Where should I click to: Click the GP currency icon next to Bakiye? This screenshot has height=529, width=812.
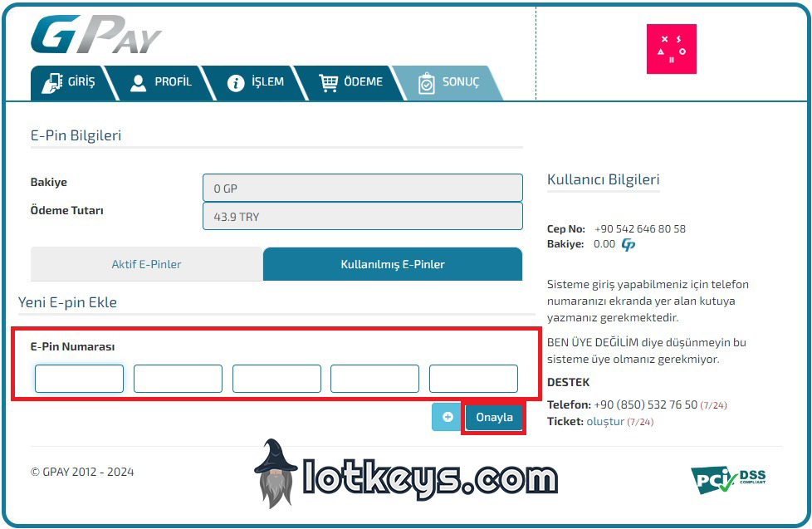pyautogui.click(x=629, y=244)
